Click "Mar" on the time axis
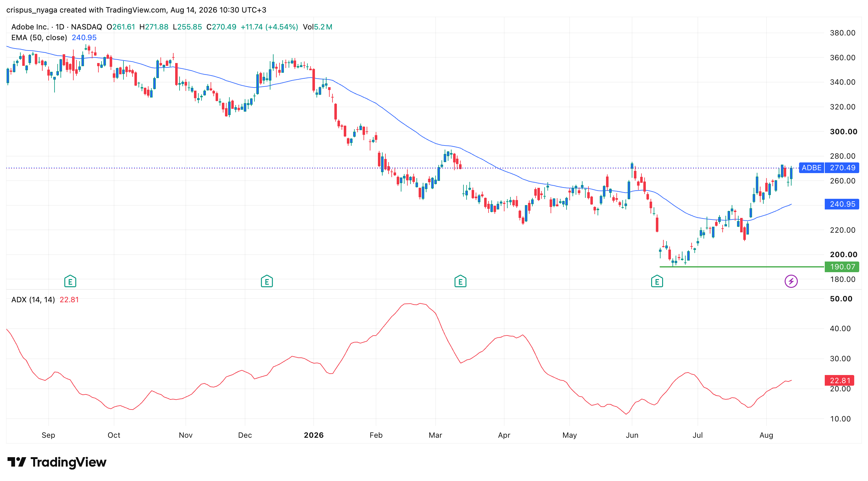The height and width of the screenshot is (481, 868). [x=435, y=435]
